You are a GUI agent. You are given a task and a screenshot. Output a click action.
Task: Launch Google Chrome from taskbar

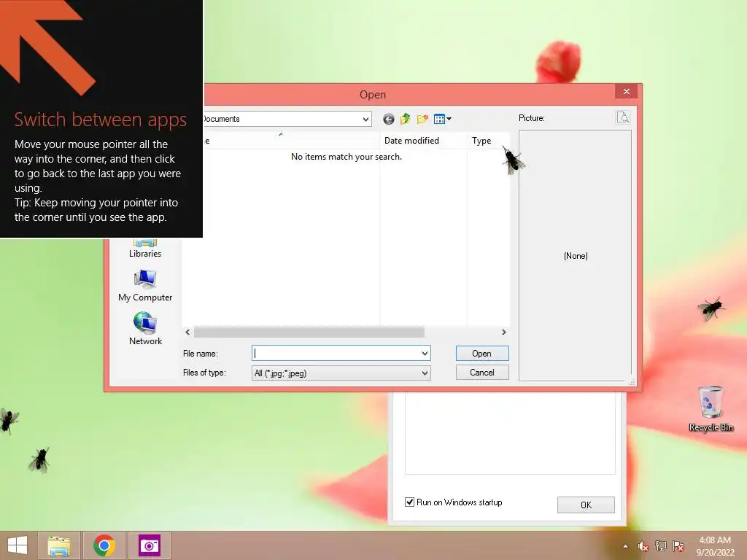click(104, 545)
